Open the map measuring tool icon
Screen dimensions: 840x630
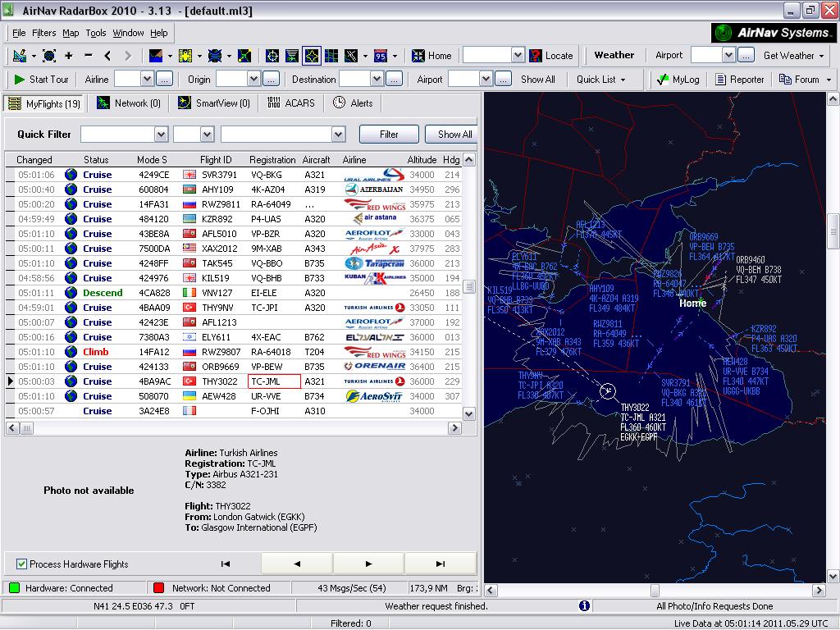coord(20,56)
